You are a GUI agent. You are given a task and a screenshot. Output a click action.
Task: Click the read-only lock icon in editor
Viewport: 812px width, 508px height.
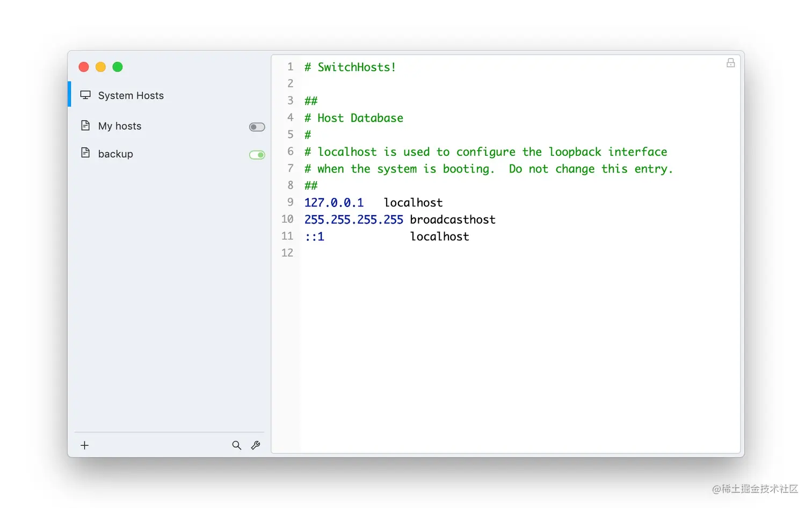pos(730,63)
